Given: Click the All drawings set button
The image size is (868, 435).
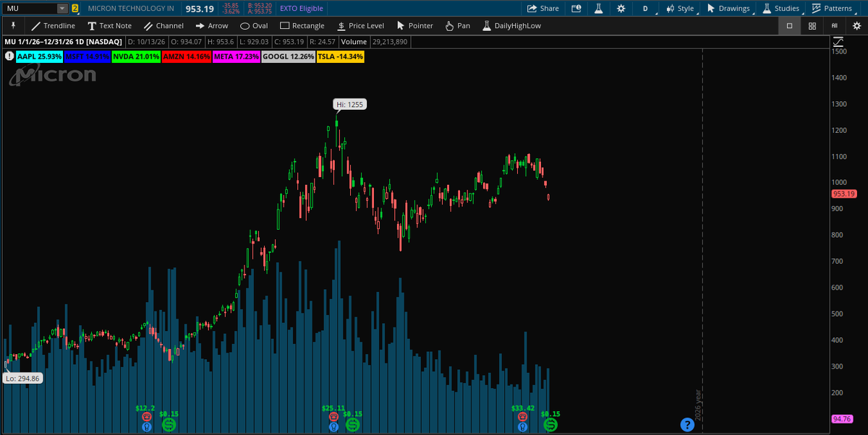Looking at the screenshot, I should [x=834, y=25].
